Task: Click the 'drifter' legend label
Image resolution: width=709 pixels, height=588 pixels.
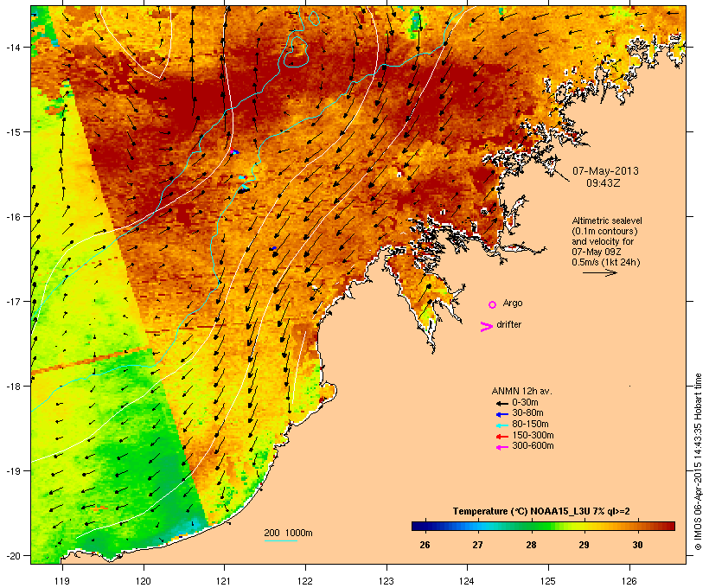Action: click(508, 324)
